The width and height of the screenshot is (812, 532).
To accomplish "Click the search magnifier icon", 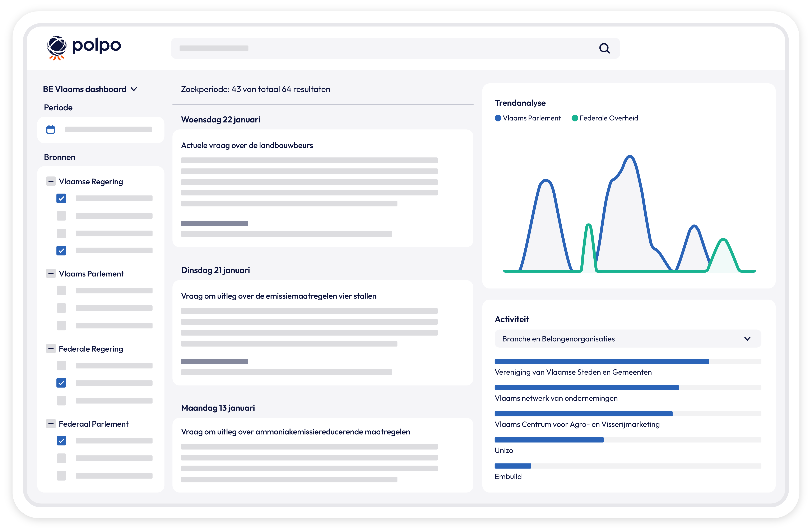I will (x=604, y=48).
